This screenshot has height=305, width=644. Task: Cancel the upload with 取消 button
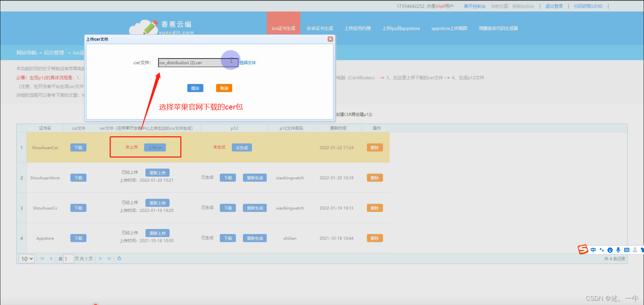click(224, 88)
